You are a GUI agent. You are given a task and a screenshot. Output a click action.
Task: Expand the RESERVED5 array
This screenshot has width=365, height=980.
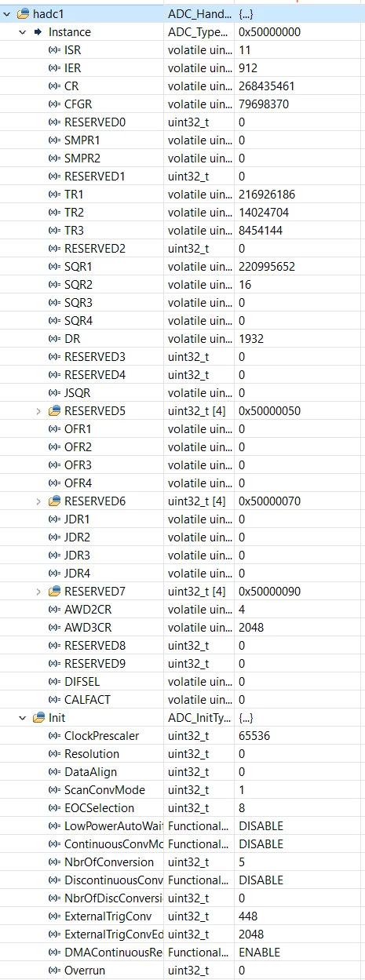[38, 411]
